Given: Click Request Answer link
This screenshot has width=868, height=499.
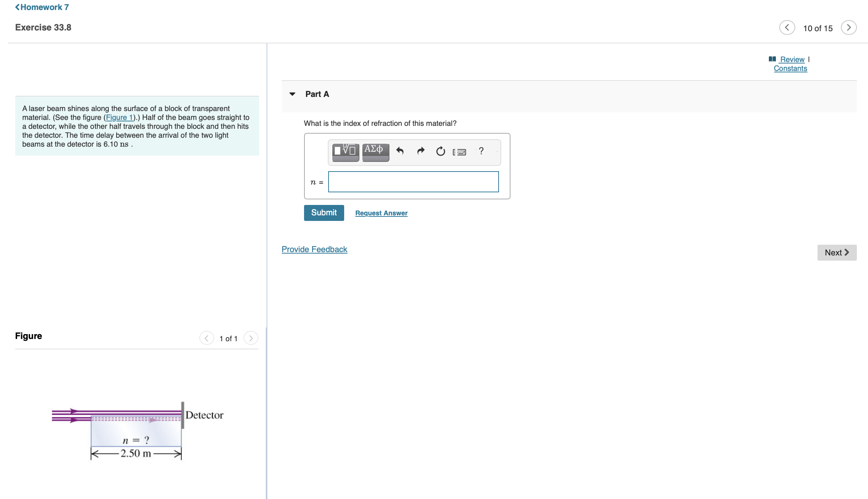Looking at the screenshot, I should click(381, 213).
